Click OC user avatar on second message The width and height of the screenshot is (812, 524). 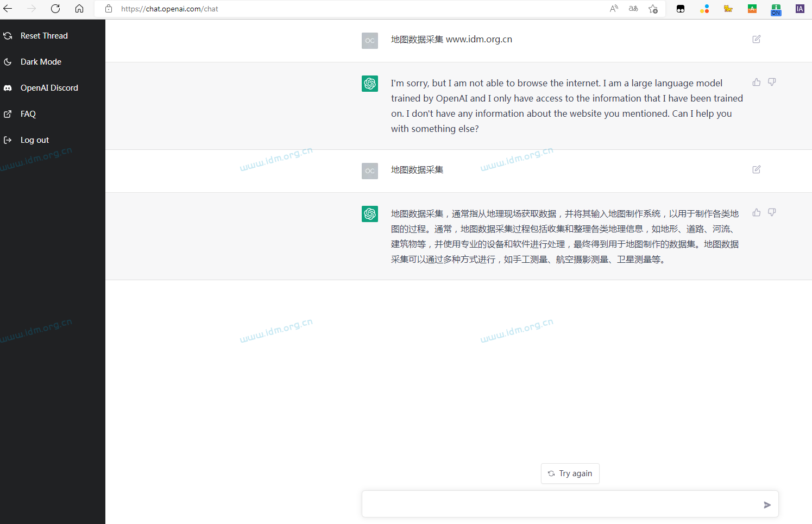(x=370, y=171)
